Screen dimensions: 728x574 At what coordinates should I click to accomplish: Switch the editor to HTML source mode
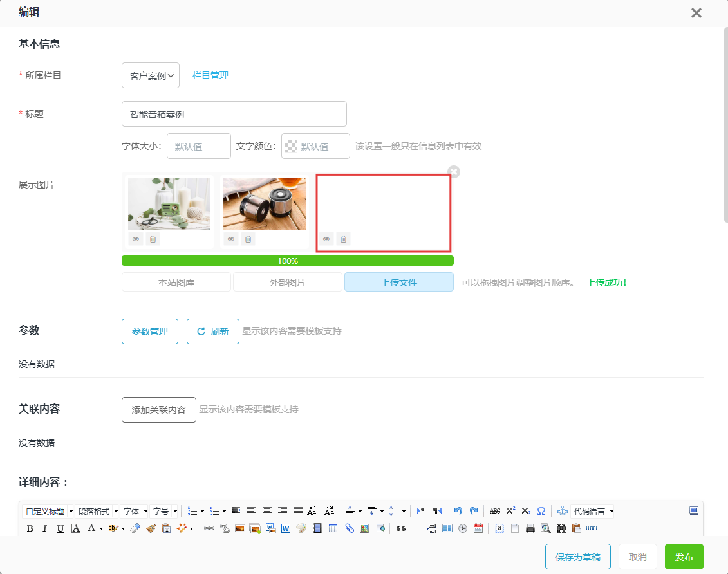pyautogui.click(x=592, y=528)
